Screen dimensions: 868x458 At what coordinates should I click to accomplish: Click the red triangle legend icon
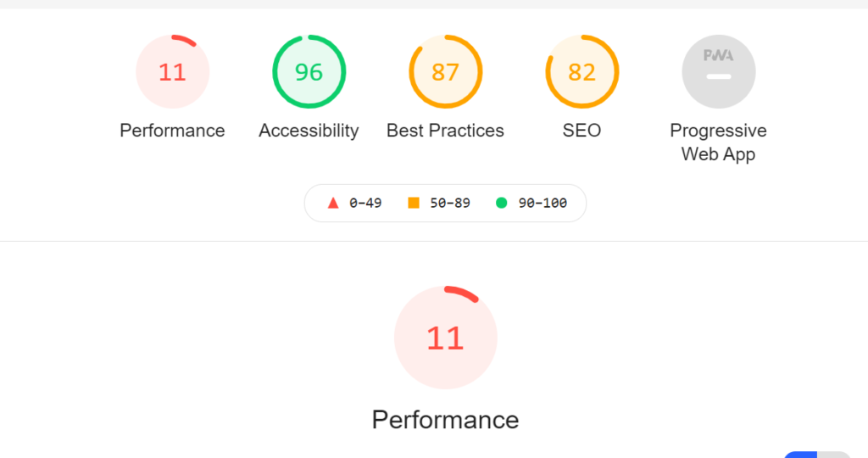point(332,204)
